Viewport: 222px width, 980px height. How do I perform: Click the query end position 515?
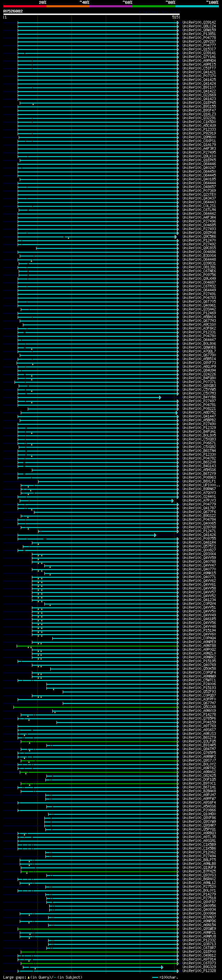click(175, 17)
